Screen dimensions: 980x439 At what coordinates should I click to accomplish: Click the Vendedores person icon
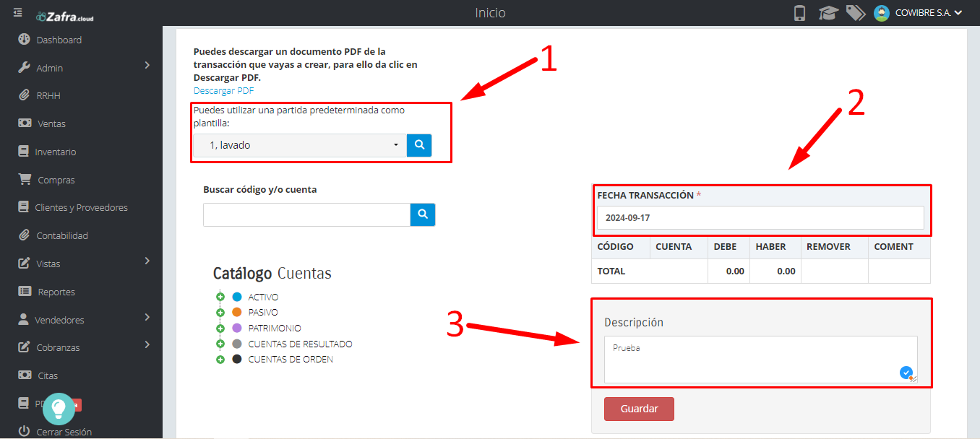pyautogui.click(x=23, y=318)
